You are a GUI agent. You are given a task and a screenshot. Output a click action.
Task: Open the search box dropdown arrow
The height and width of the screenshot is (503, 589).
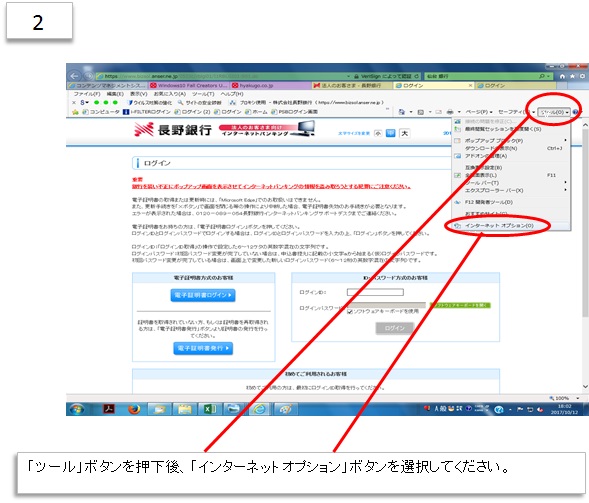pyautogui.click(x=549, y=76)
